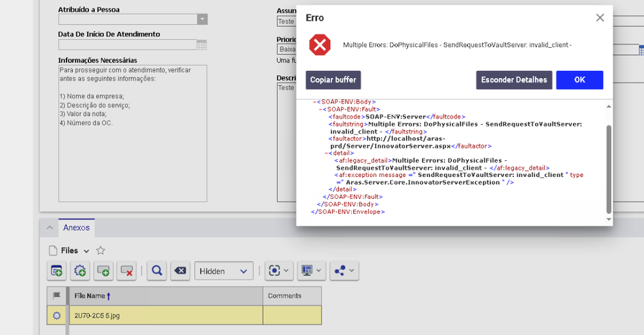
Task: Switch to the Anexos tab
Action: point(77,228)
